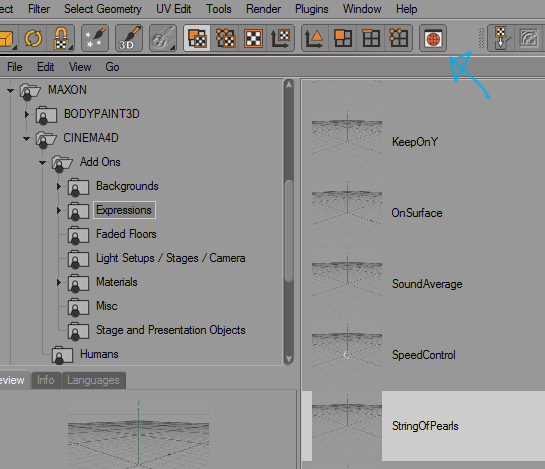Select the MAXON library entry
This screenshot has width=545, height=469.
coord(67,90)
